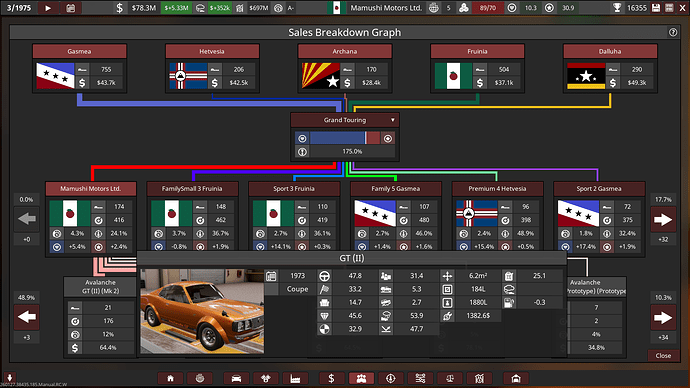Open the garage icon at end of bottom bar

click(x=516, y=378)
